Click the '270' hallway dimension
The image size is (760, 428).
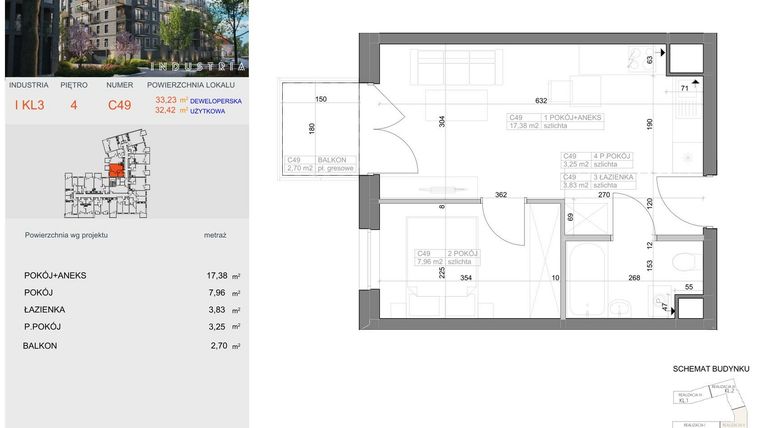604,195
